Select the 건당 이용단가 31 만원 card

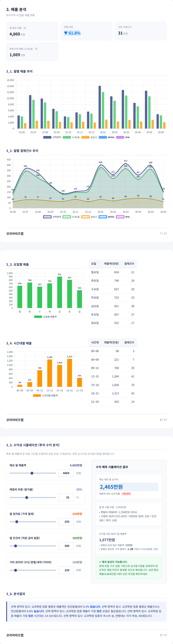[141, 31]
